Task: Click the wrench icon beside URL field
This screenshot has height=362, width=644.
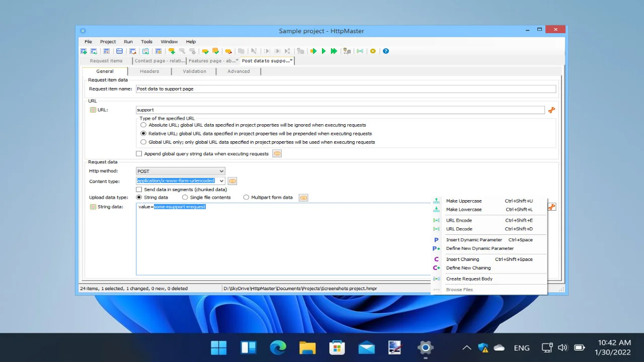Action: pyautogui.click(x=551, y=110)
